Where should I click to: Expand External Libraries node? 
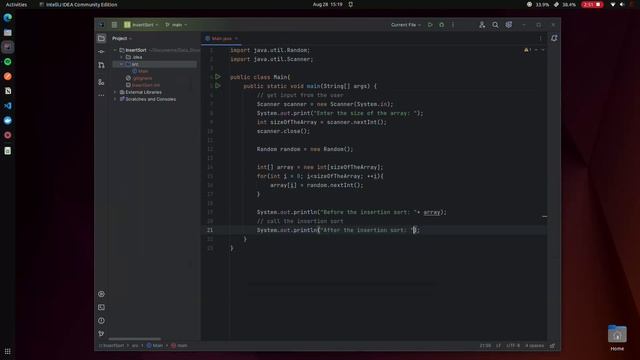click(115, 92)
